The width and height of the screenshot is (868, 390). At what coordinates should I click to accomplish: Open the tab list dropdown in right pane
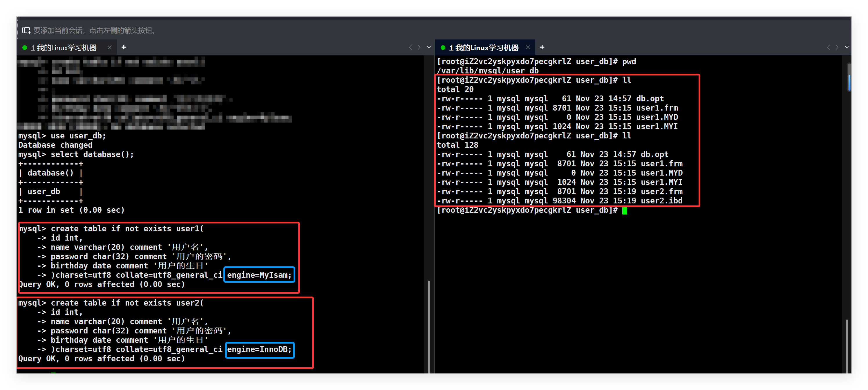(847, 48)
